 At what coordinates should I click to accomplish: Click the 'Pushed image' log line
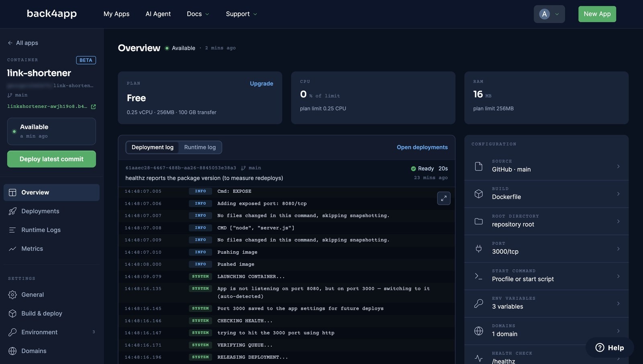tap(287, 264)
